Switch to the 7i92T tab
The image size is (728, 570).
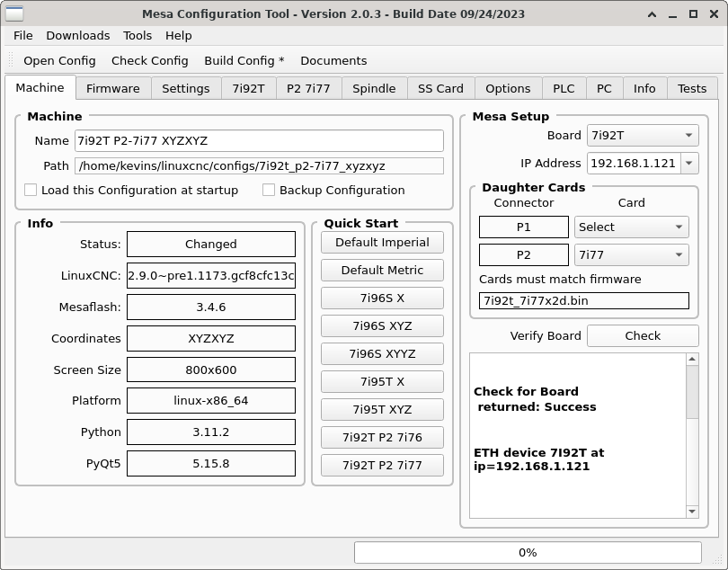pos(248,89)
